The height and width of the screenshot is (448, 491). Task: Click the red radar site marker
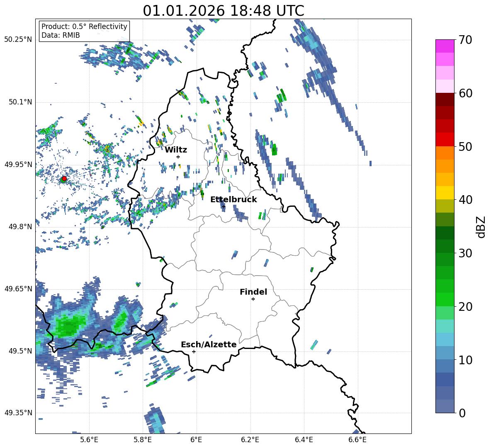[64, 178]
